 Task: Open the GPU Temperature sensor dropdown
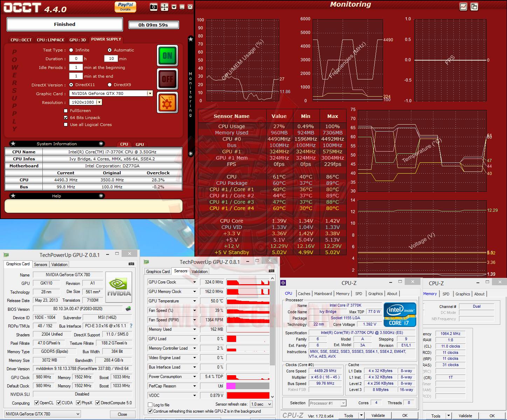[x=195, y=301]
